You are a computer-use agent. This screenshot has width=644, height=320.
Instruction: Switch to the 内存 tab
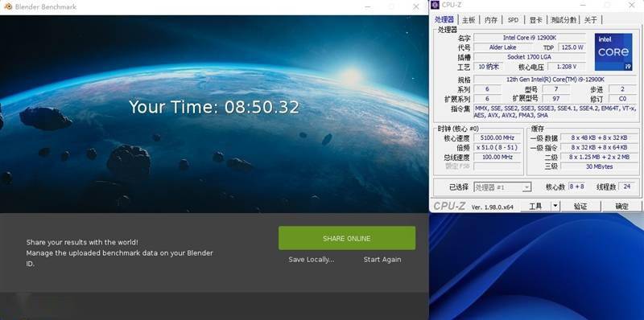[x=491, y=19]
